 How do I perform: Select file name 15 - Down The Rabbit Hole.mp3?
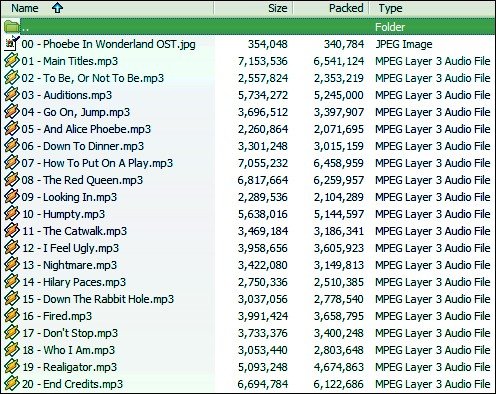pos(98,299)
